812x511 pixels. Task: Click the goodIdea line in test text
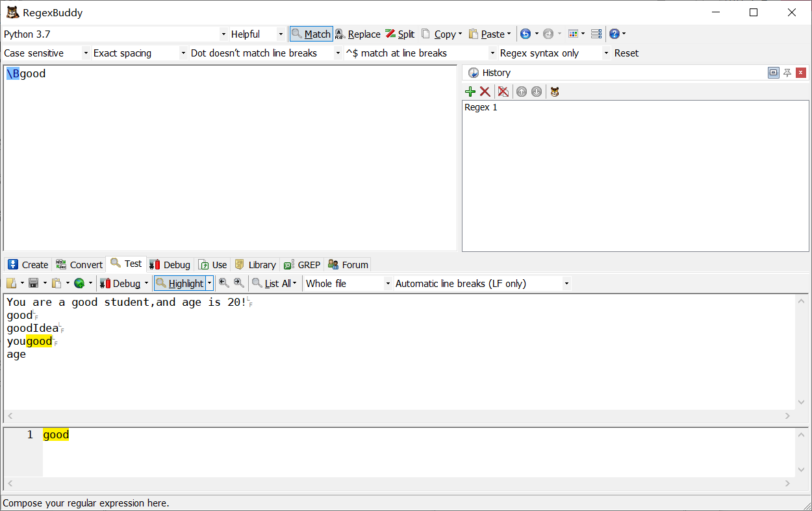tap(32, 329)
